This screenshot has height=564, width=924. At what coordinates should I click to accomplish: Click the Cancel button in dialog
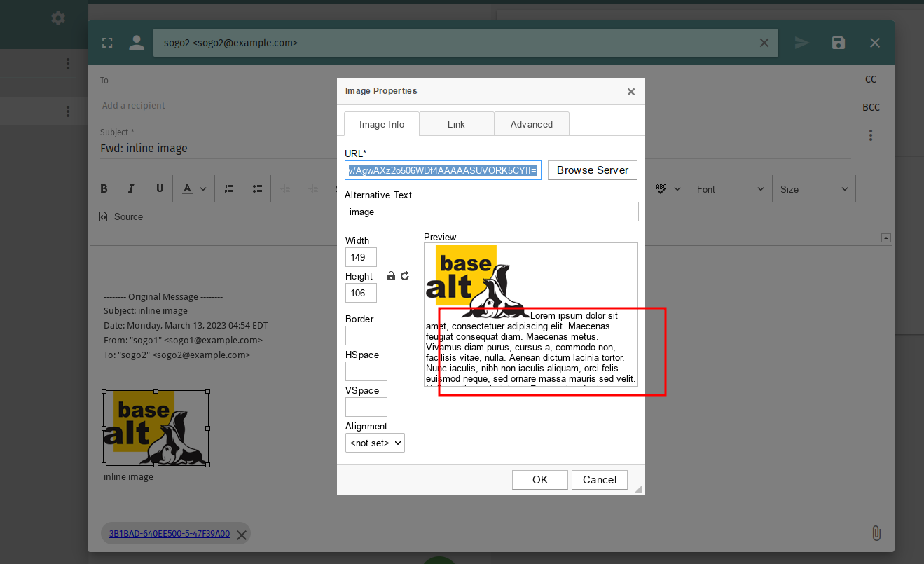click(599, 480)
